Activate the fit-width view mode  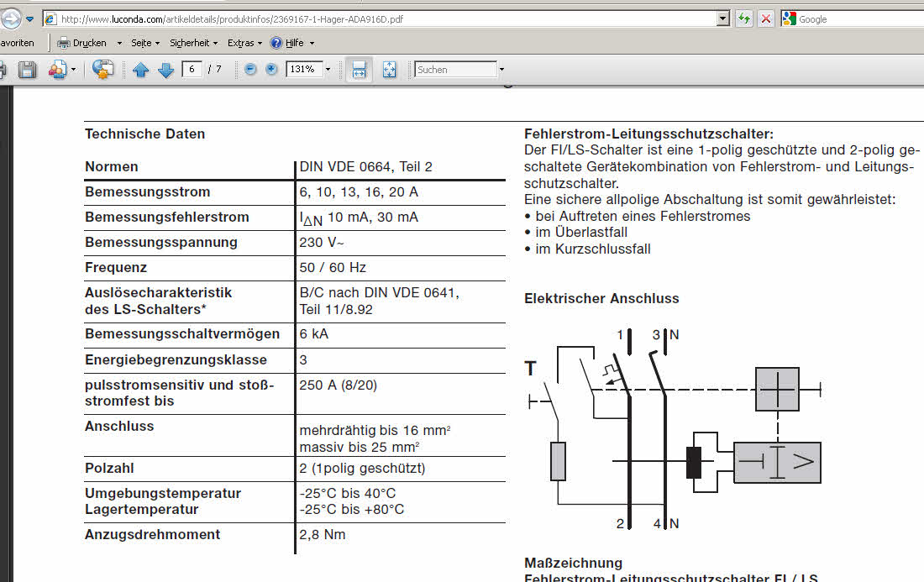pyautogui.click(x=359, y=69)
